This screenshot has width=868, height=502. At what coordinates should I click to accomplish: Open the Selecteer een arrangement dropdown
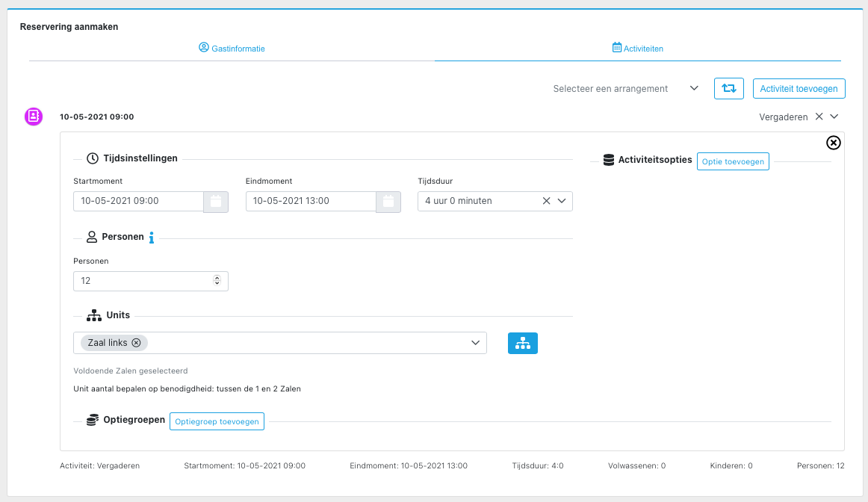tap(694, 88)
